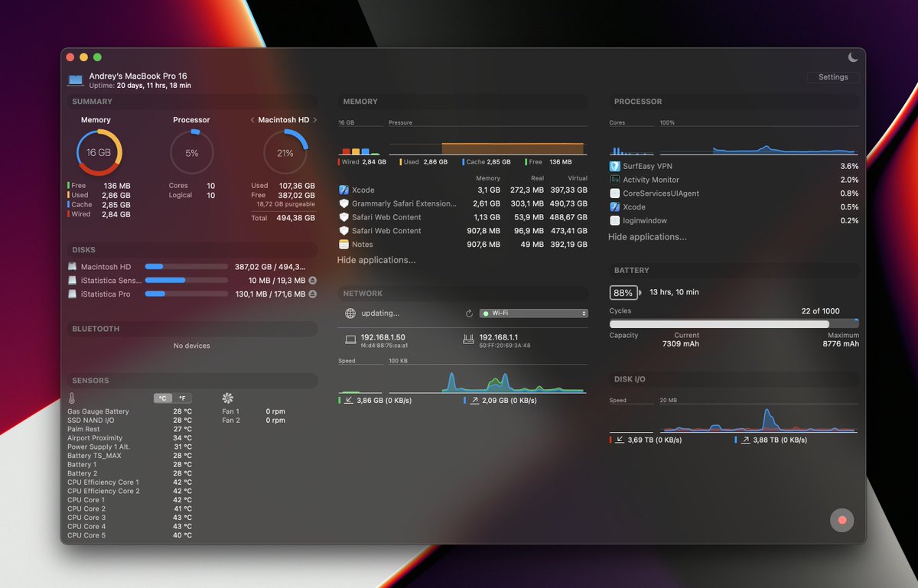Click the DISK I/O section header
The width and height of the screenshot is (918, 588).
click(x=734, y=379)
